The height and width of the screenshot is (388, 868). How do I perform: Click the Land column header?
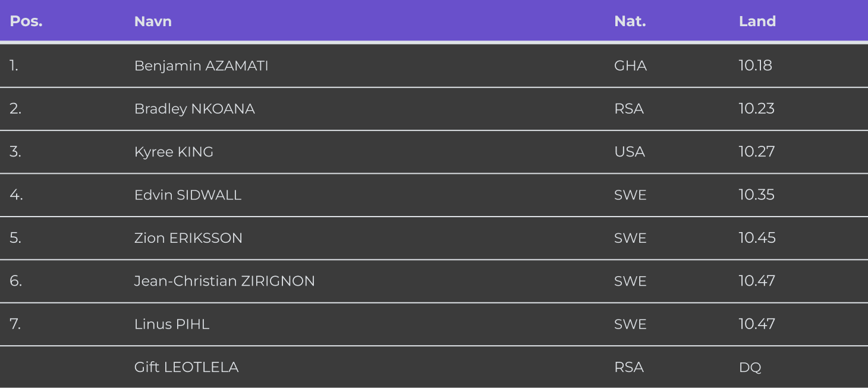[757, 21]
